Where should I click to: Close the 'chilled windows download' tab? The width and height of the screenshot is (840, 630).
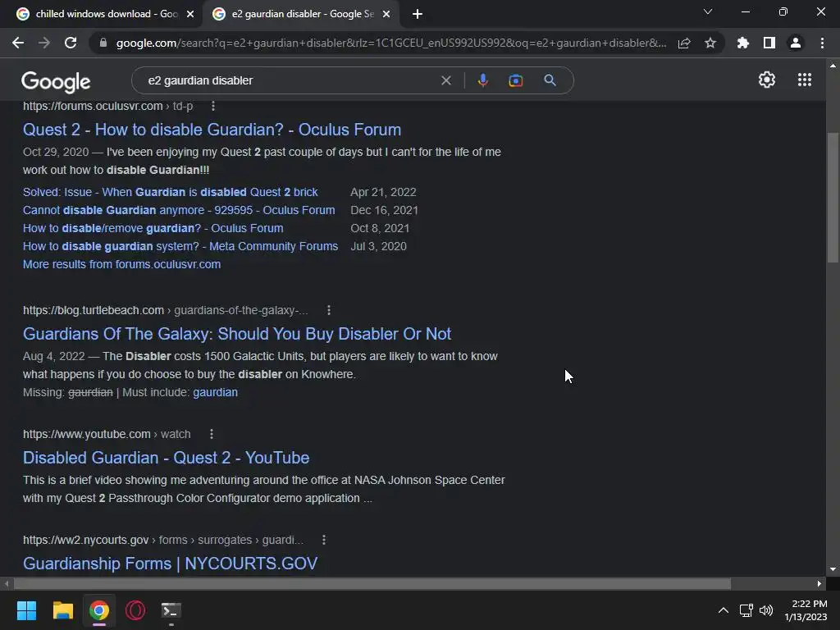pyautogui.click(x=190, y=14)
